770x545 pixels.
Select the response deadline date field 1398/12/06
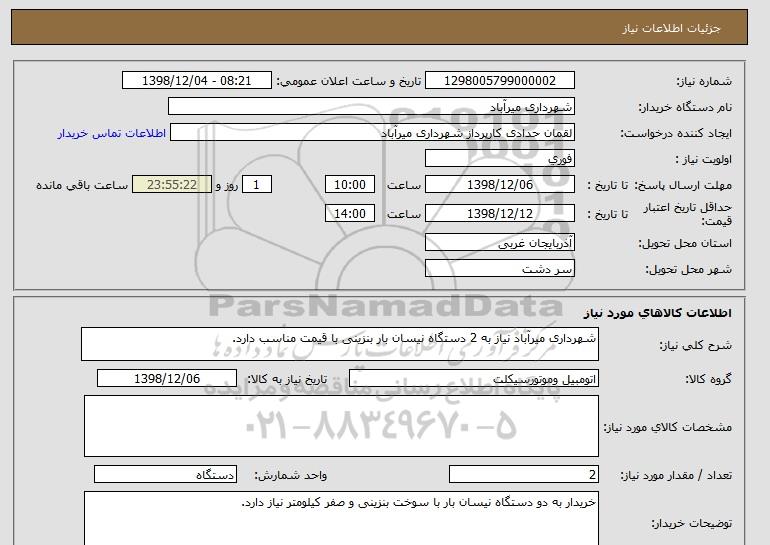(499, 185)
